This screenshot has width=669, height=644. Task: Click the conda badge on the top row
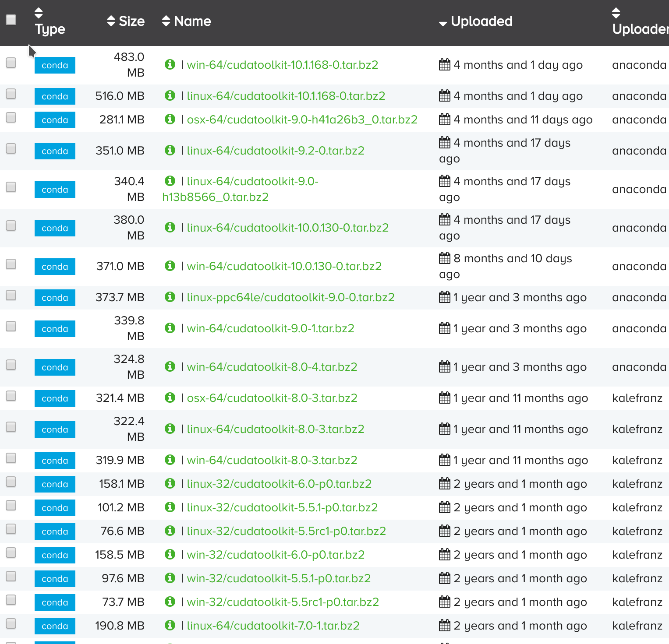[x=55, y=65]
